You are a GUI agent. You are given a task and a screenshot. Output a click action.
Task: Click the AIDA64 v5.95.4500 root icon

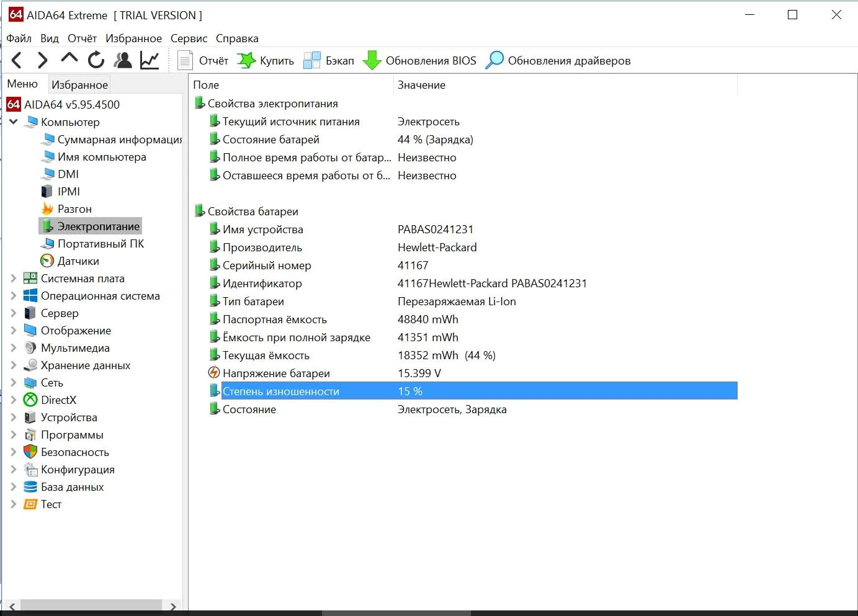pyautogui.click(x=14, y=104)
